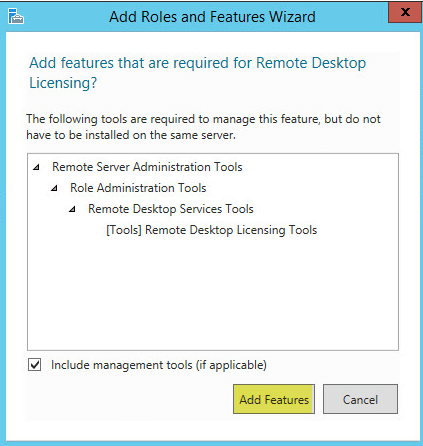This screenshot has height=446, width=423.
Task: Click the wizard icon in the title bar
Action: tap(16, 16)
